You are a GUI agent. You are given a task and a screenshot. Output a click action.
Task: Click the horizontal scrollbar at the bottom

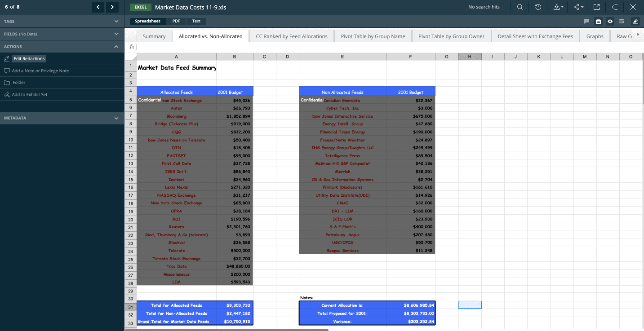(x=227, y=330)
